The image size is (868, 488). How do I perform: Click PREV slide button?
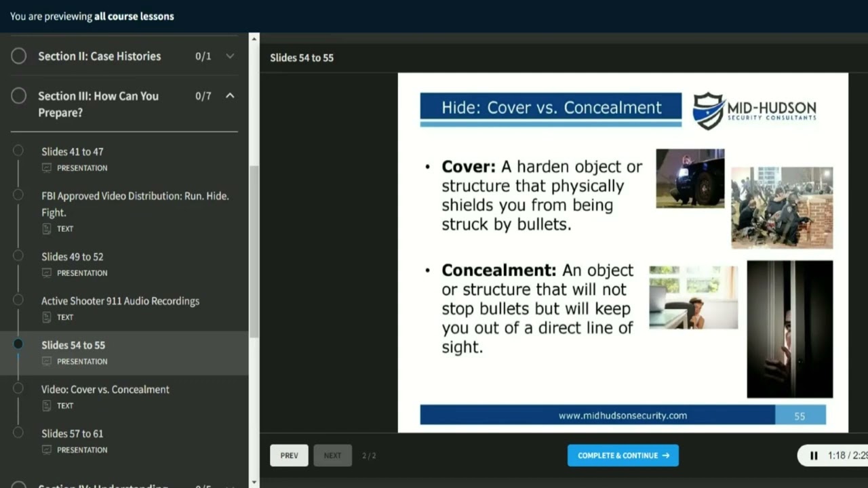click(x=289, y=455)
